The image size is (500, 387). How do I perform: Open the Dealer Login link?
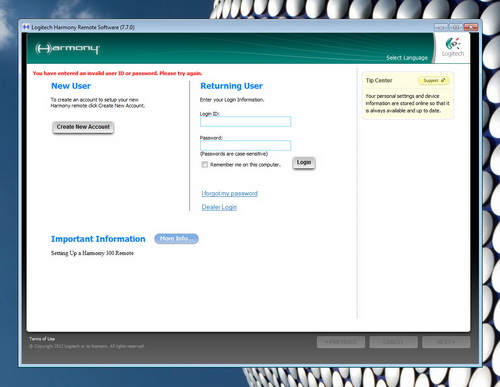click(x=219, y=207)
